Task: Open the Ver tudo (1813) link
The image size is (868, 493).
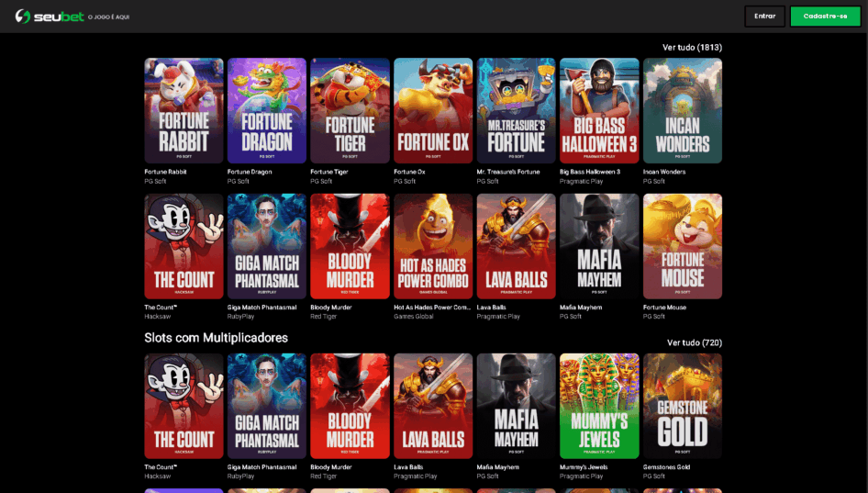Action: point(692,48)
